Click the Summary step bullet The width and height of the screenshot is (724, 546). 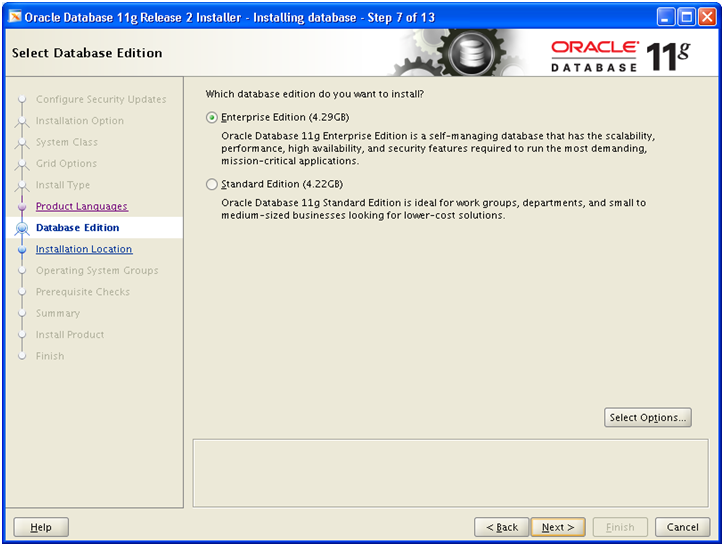[x=22, y=313]
